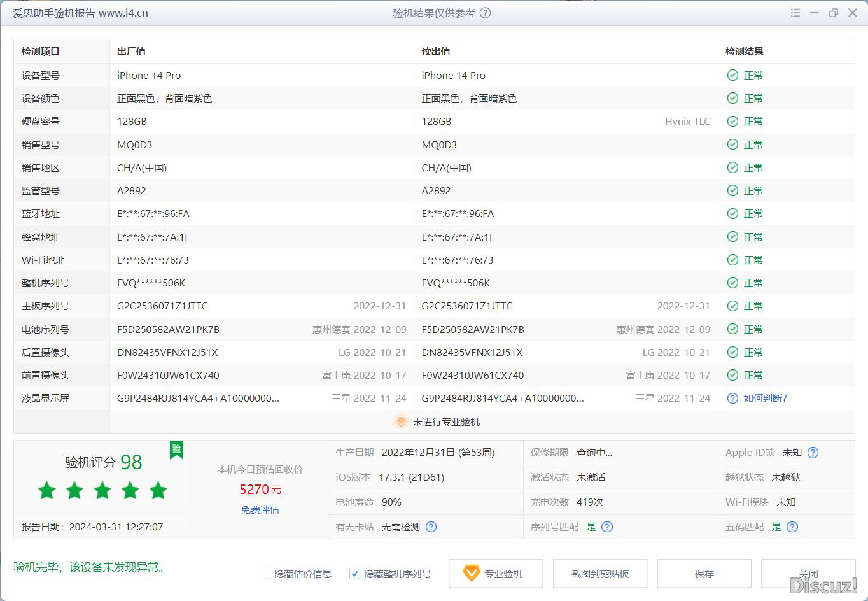Select 读出值 column header
The image size is (868, 601).
[x=436, y=52]
